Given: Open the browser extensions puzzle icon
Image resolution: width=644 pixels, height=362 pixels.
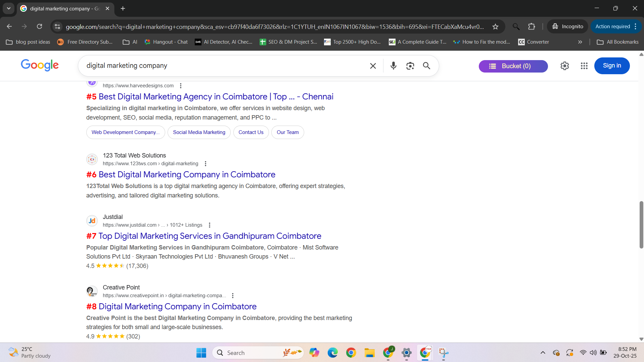Looking at the screenshot, I should click(x=532, y=27).
